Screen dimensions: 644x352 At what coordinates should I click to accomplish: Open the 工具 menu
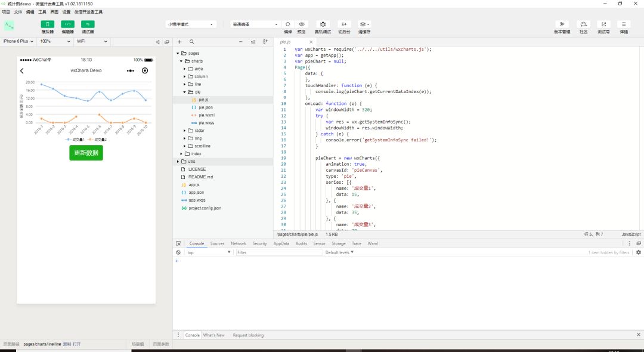[42, 13]
